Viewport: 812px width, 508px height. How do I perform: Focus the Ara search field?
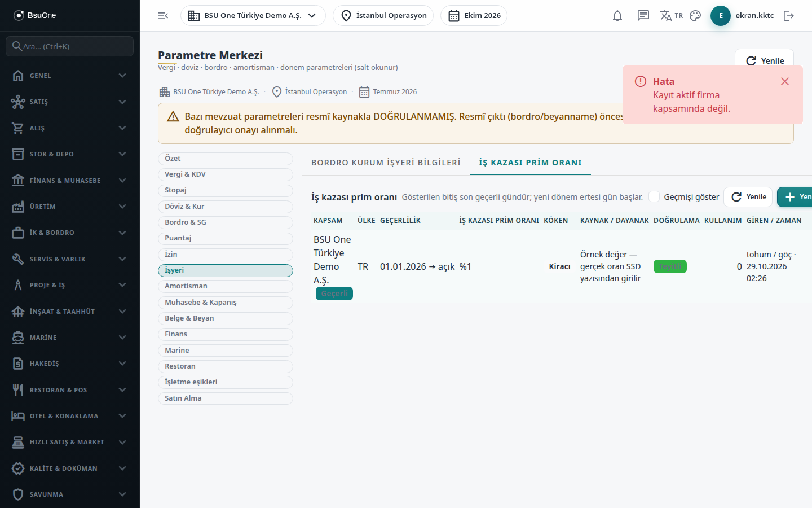(x=70, y=46)
